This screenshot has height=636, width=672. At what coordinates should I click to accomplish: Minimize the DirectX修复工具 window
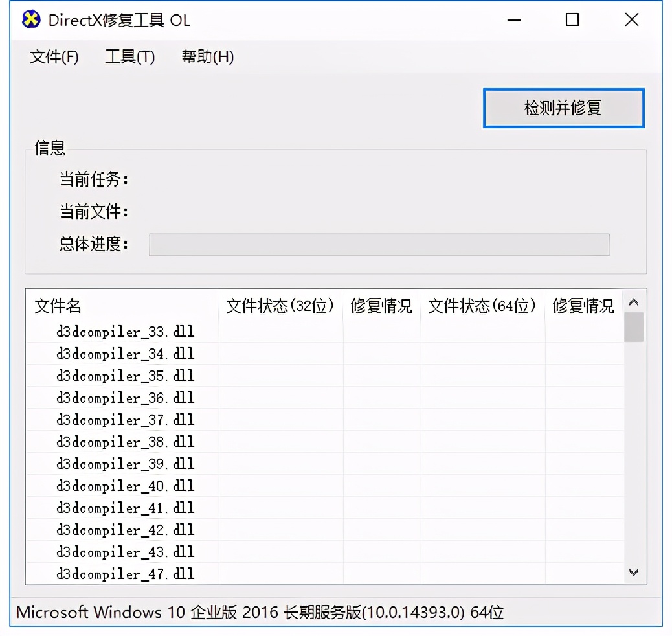click(514, 19)
